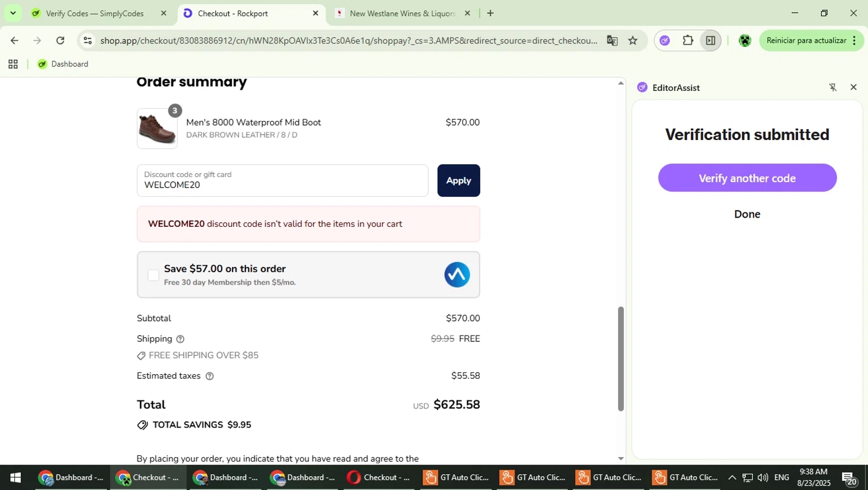Switch to the New Westlane Wines tab
The height and width of the screenshot is (490, 868).
tap(399, 13)
